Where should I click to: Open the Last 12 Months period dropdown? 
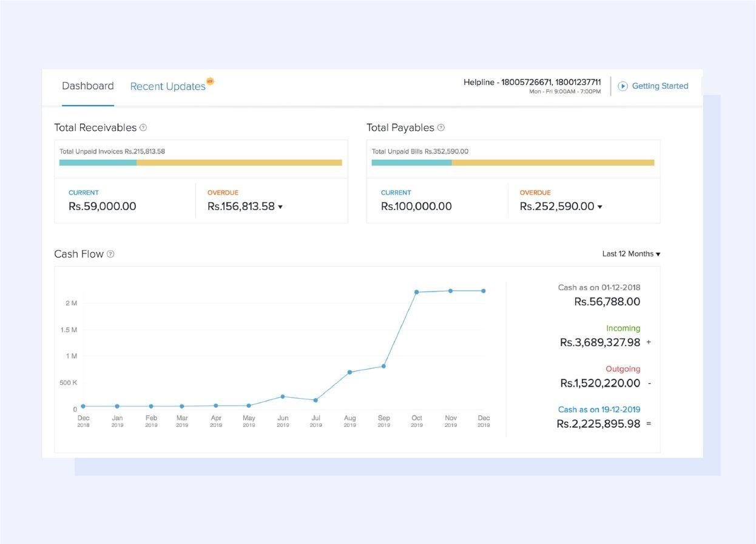tap(631, 254)
